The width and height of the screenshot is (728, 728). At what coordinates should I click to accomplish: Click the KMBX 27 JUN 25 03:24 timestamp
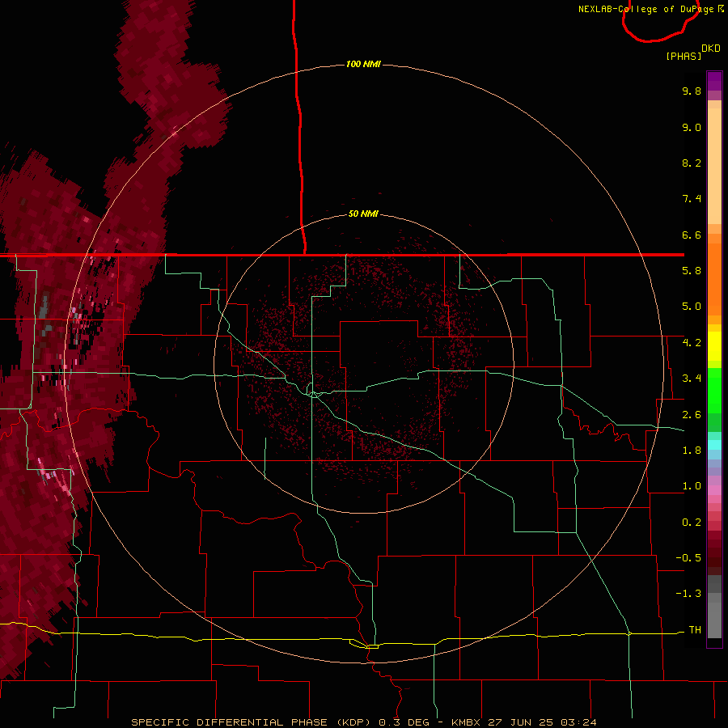click(523, 722)
